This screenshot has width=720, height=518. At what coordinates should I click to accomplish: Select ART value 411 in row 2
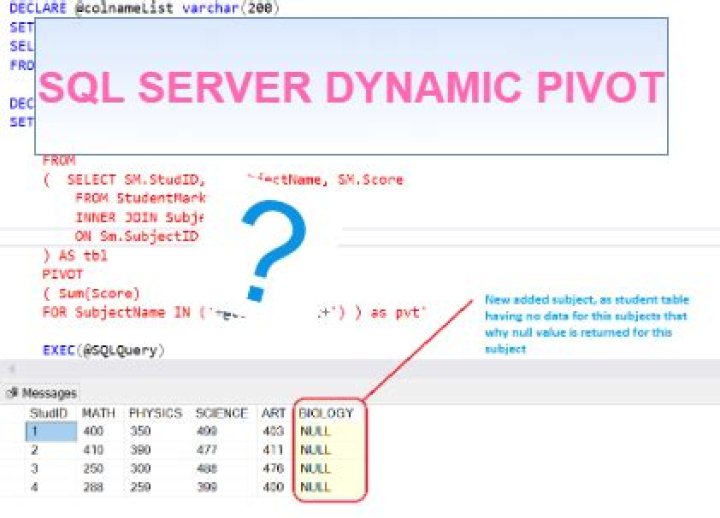tap(273, 450)
